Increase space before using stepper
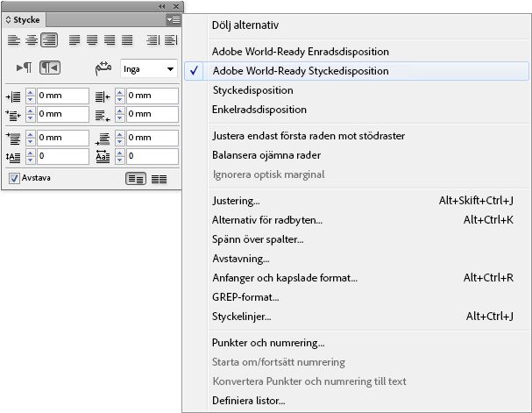Image resolution: width=532 pixels, height=413 pixels. pyautogui.click(x=30, y=134)
